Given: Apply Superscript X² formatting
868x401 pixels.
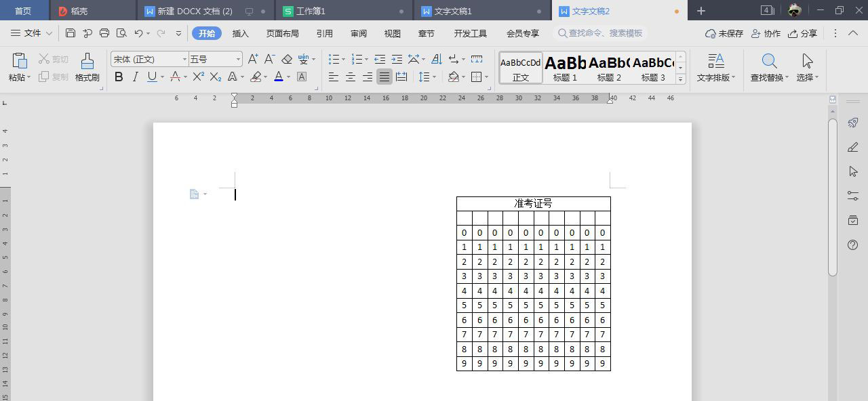Looking at the screenshot, I should (198, 77).
